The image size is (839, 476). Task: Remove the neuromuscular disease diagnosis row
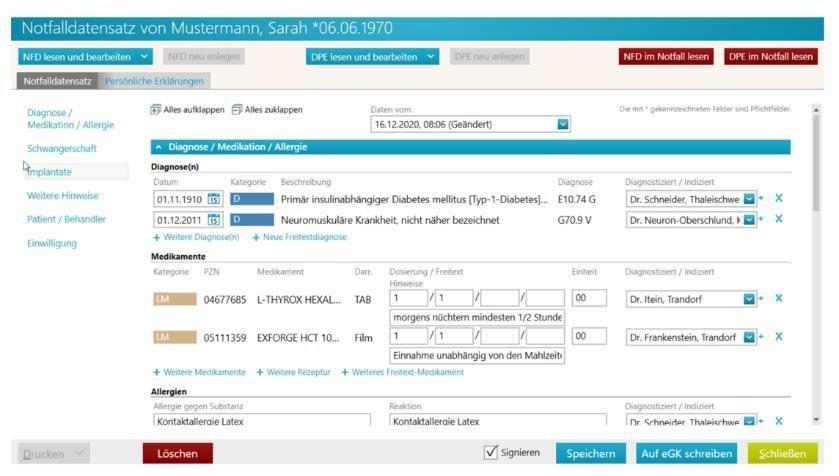(779, 220)
